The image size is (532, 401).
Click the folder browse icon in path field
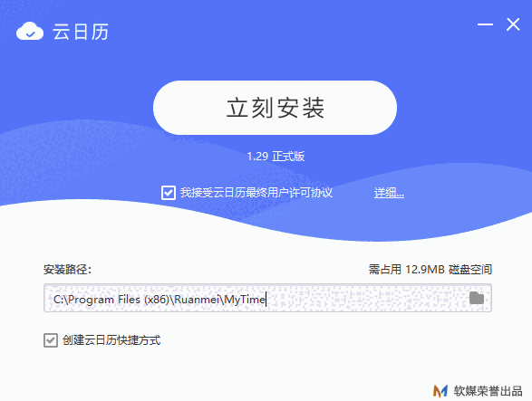coord(477,299)
